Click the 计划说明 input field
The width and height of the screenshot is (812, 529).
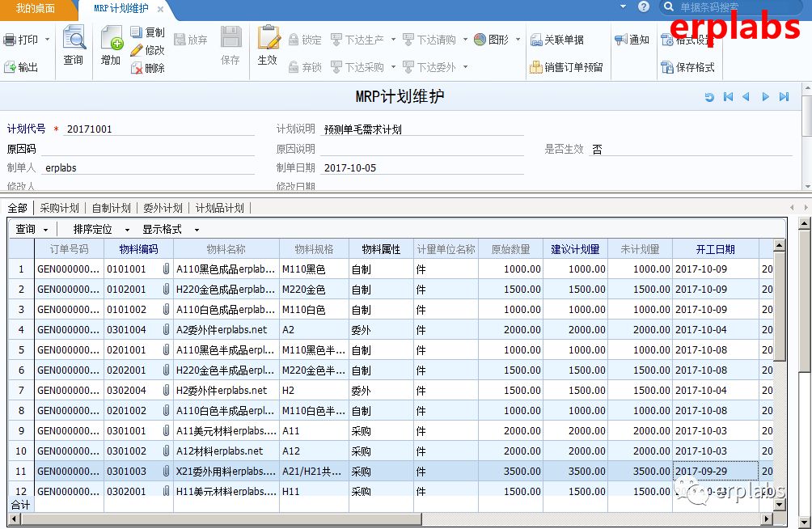[x=422, y=129]
